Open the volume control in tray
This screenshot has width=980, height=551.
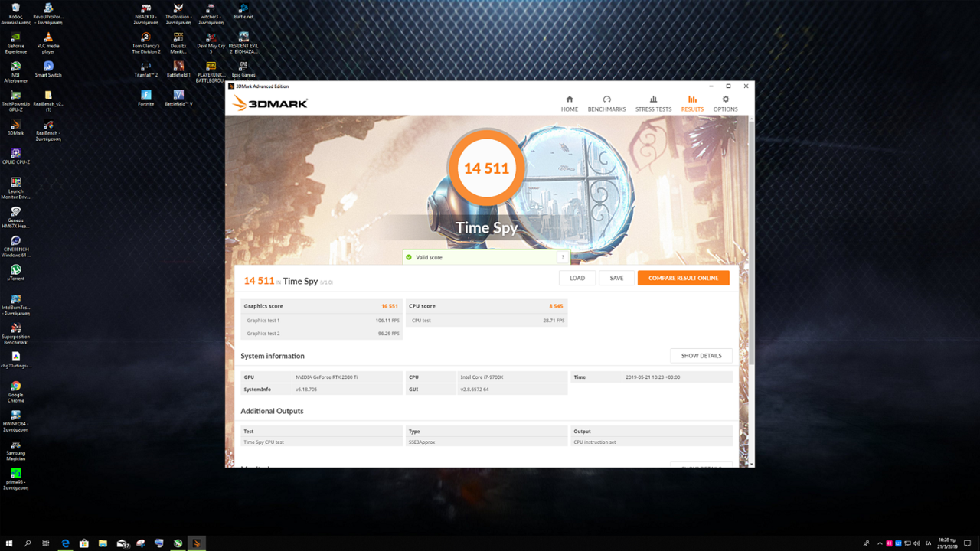(x=917, y=543)
